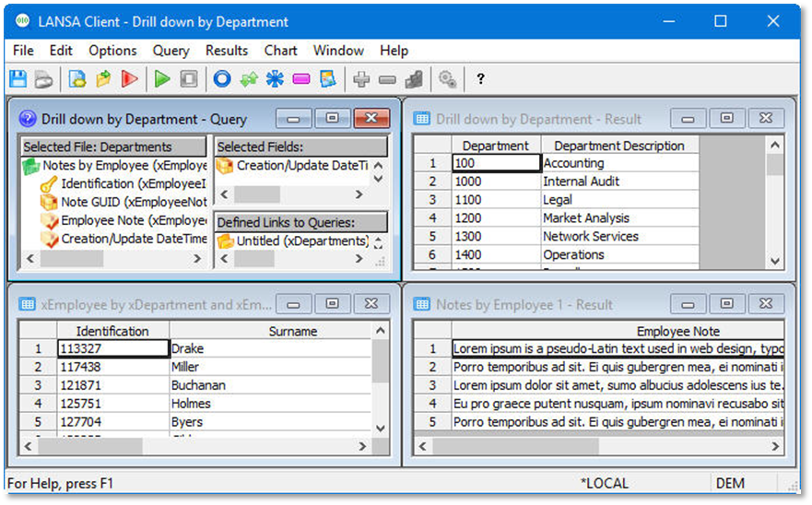Click down scroll arrow in xEmployee grid

pos(381,429)
